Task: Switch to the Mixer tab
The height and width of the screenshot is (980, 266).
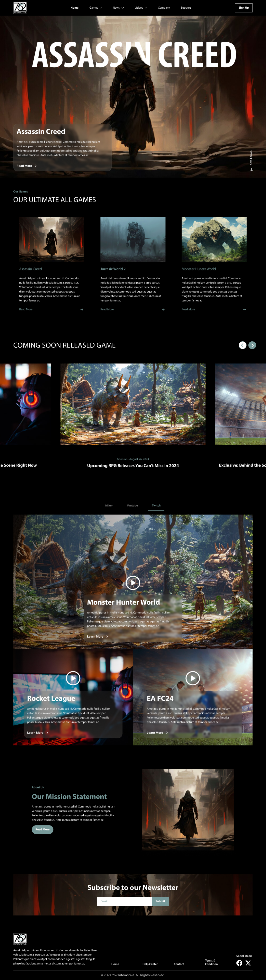Action: (x=109, y=505)
